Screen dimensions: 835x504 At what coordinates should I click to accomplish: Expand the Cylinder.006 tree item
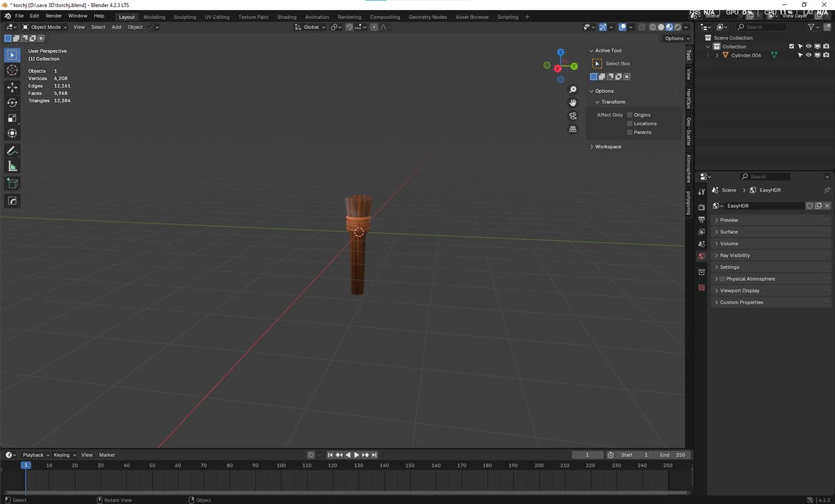(717, 55)
